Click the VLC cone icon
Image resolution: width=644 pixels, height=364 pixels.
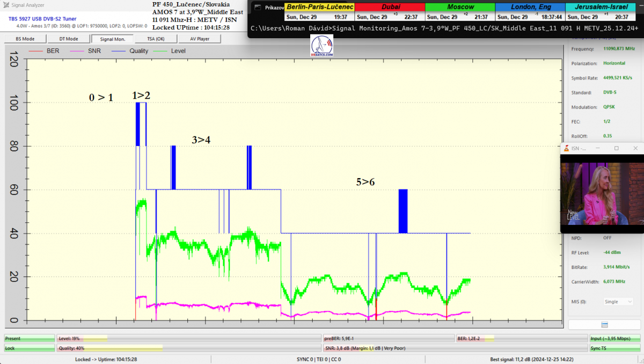(566, 148)
